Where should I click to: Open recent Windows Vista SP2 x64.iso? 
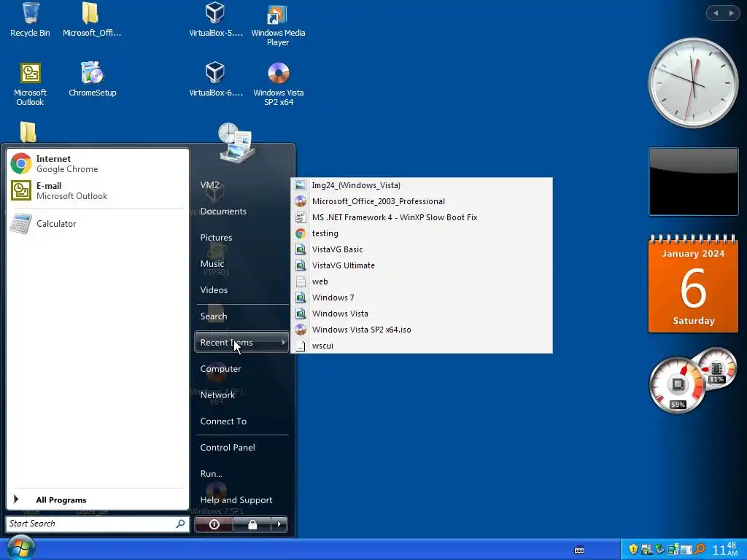point(422,330)
